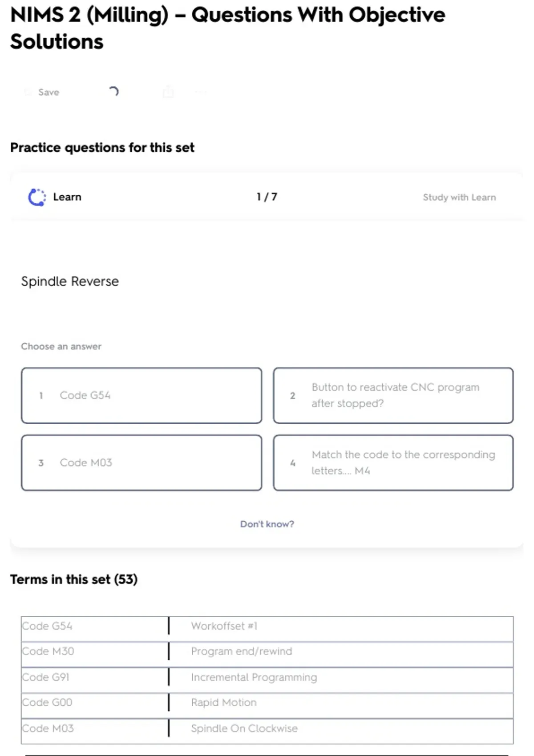Click the Learn label

(x=67, y=197)
